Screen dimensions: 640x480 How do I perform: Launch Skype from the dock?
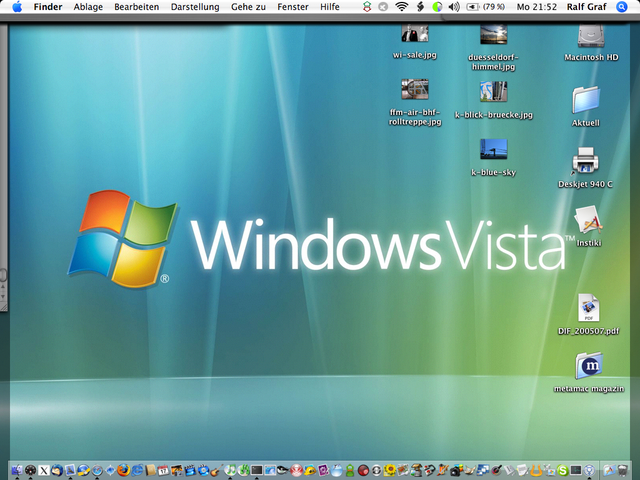pyautogui.click(x=562, y=470)
